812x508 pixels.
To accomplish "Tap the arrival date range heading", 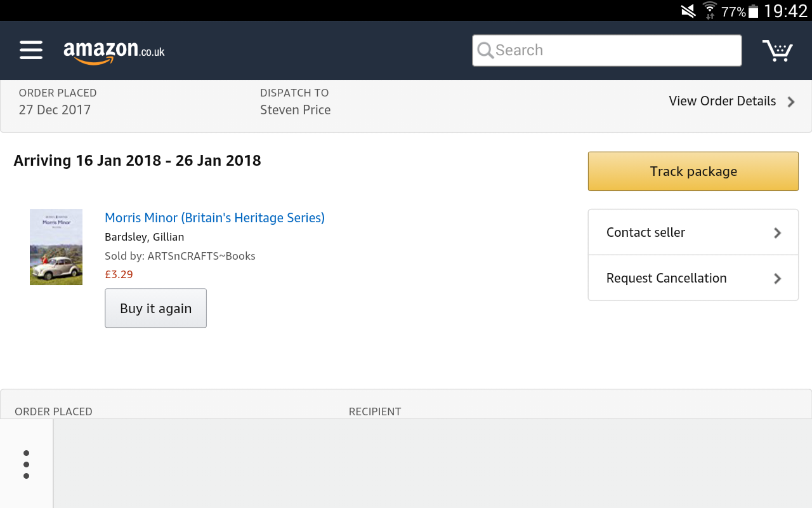I will pos(137,160).
